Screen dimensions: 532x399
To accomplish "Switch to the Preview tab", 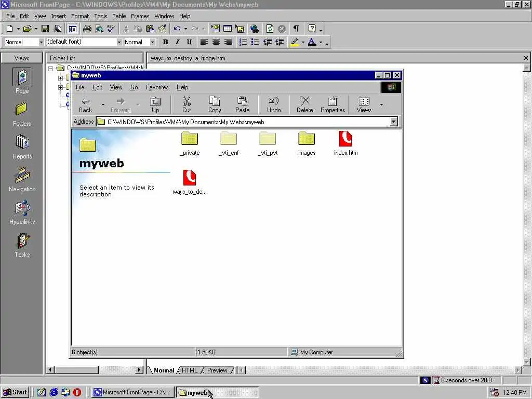I will pos(217,370).
